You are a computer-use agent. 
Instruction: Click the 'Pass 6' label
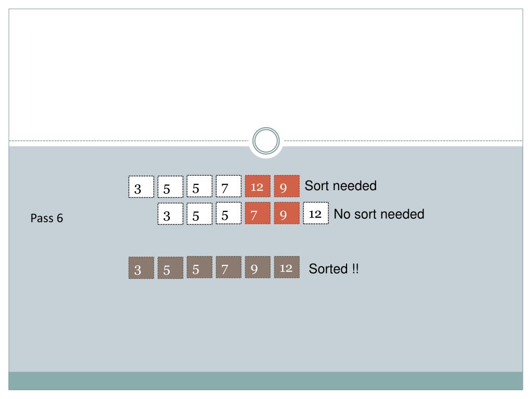click(47, 218)
